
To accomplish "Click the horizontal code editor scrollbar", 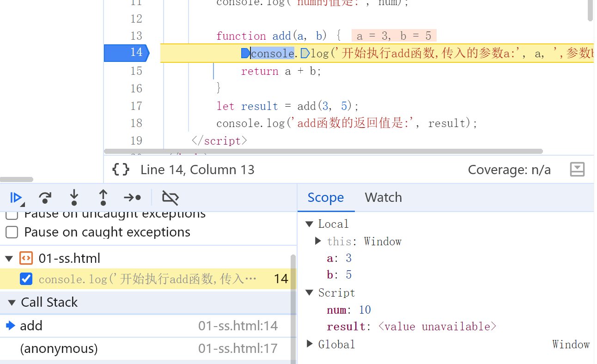I will click(323, 151).
